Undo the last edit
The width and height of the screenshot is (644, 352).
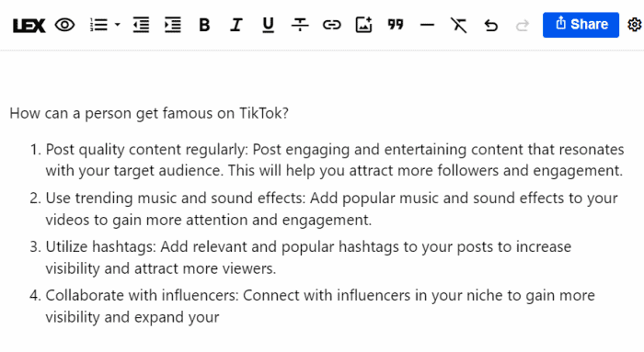coord(490,26)
